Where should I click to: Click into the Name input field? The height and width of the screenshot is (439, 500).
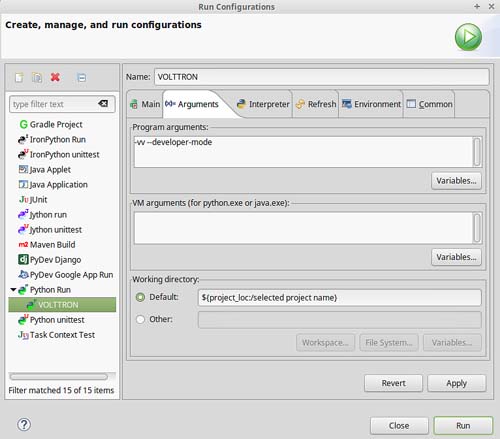pyautogui.click(x=322, y=77)
